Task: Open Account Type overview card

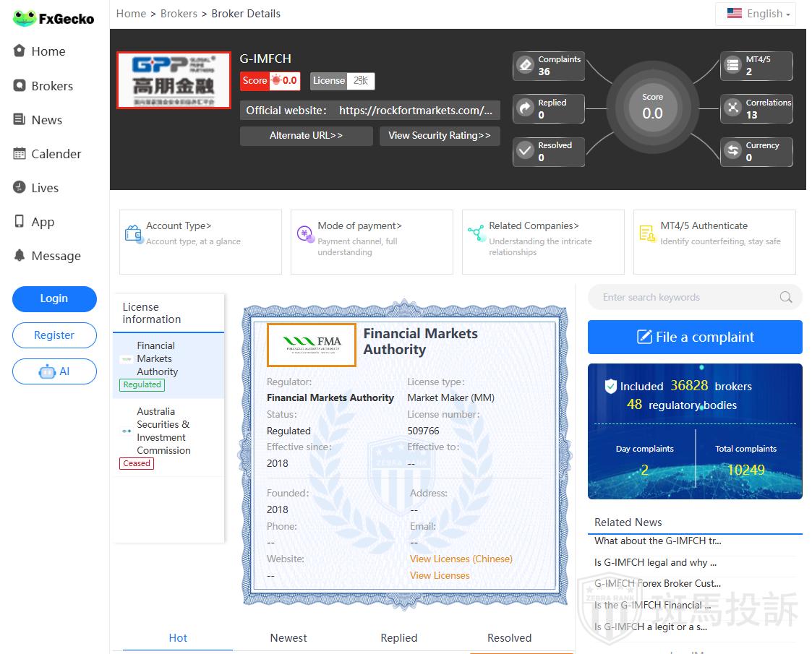Action: click(200, 241)
